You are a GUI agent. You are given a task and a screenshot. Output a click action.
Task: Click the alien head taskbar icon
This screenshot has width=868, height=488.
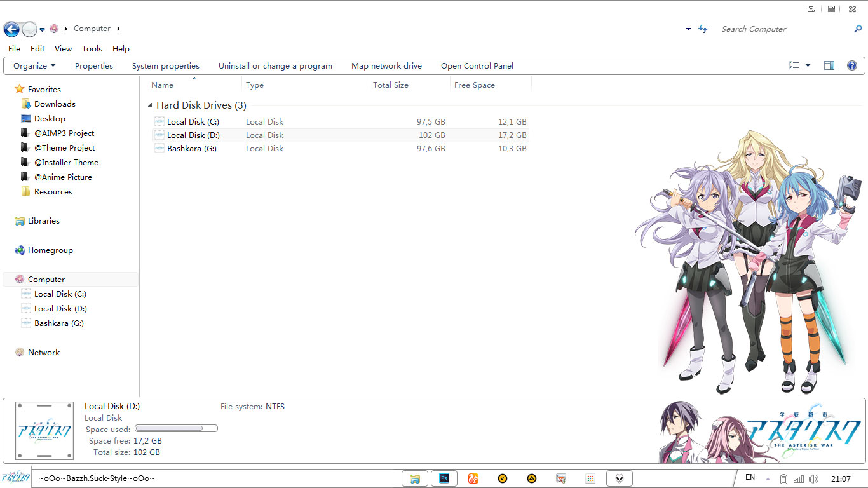point(620,478)
